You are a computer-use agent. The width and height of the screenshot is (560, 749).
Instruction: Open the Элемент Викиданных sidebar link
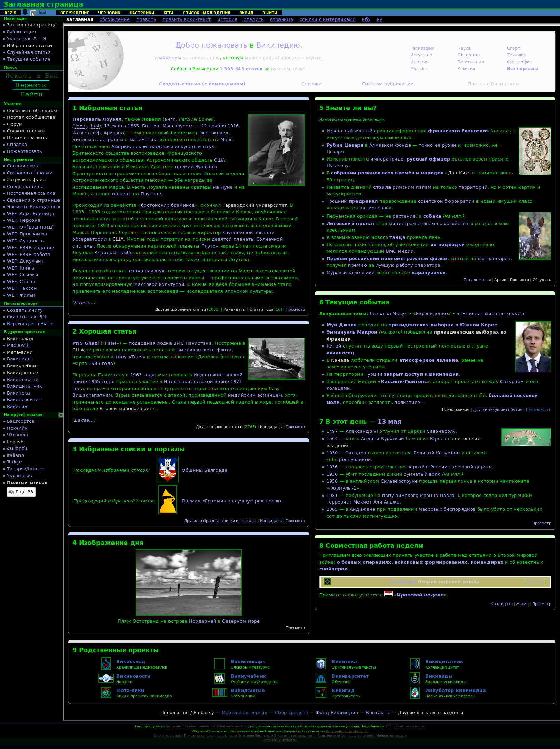(x=34, y=207)
